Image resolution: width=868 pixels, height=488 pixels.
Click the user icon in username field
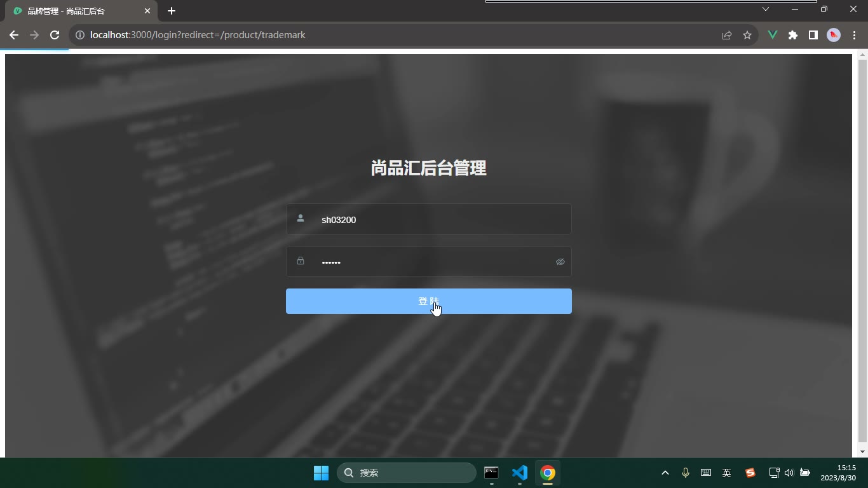click(301, 219)
